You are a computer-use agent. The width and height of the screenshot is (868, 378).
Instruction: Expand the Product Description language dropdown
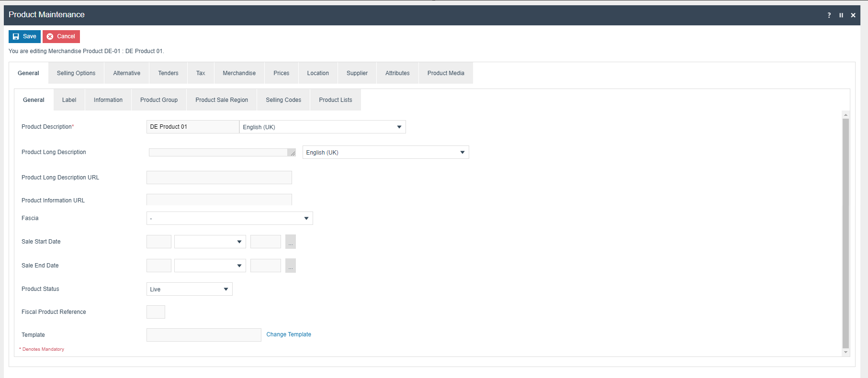click(399, 127)
